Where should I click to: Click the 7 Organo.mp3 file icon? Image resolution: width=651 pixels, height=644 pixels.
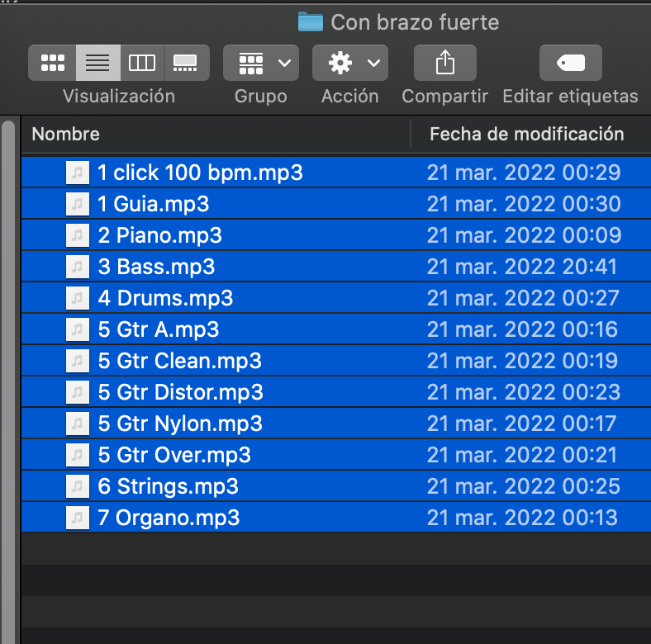click(78, 518)
